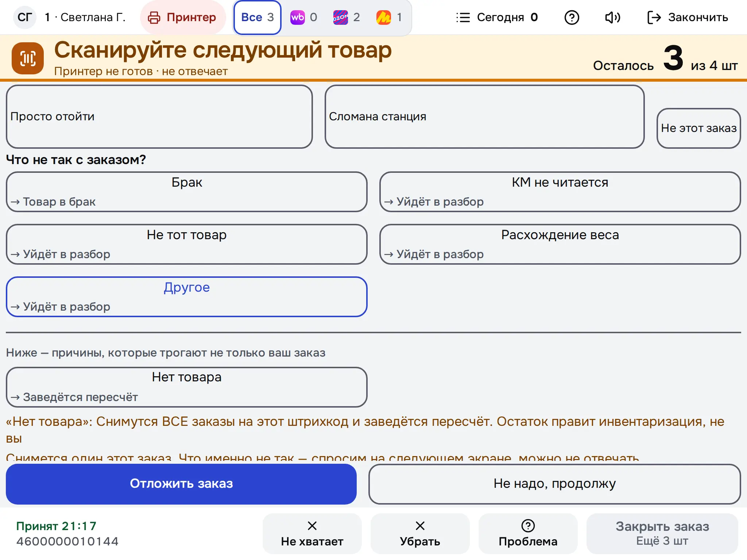Click the blue Отложить заказ button
This screenshot has width=747, height=560.
coord(181,484)
